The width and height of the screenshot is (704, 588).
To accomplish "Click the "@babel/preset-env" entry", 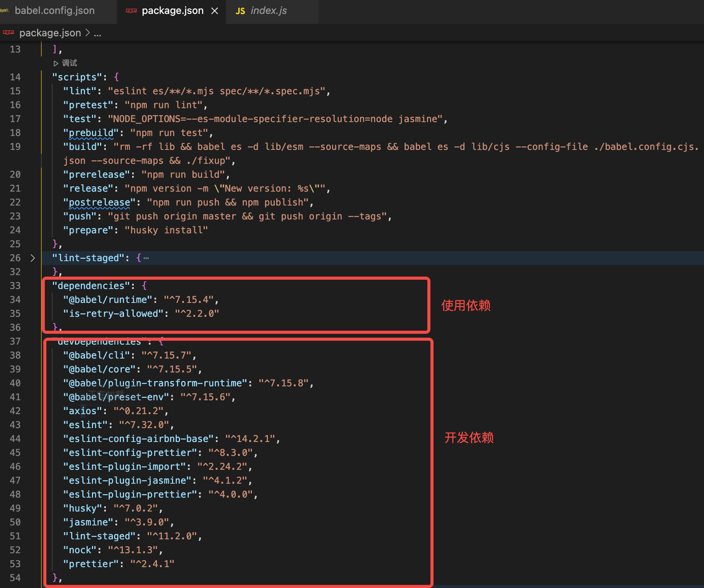I will (x=116, y=397).
